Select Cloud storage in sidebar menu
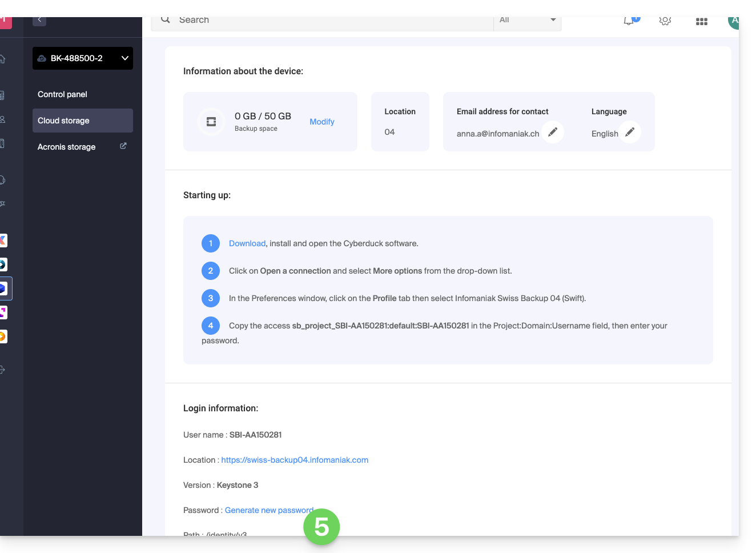Viewport: 756px width, 553px height. coord(63,121)
